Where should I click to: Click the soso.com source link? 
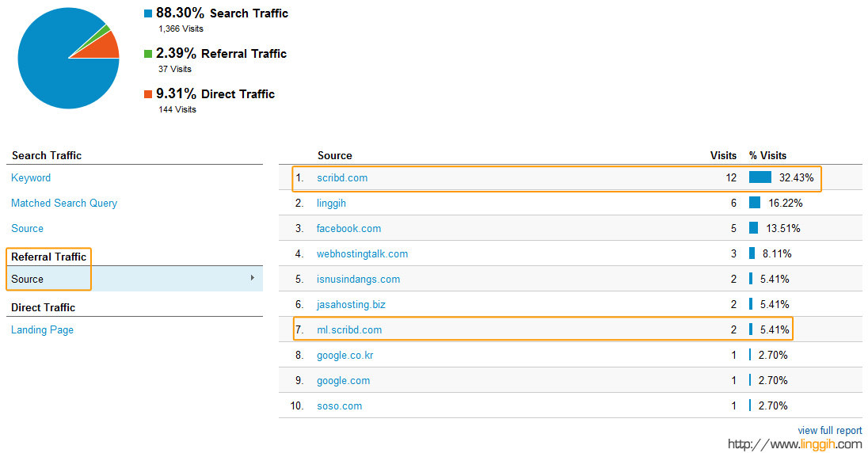pyautogui.click(x=339, y=406)
